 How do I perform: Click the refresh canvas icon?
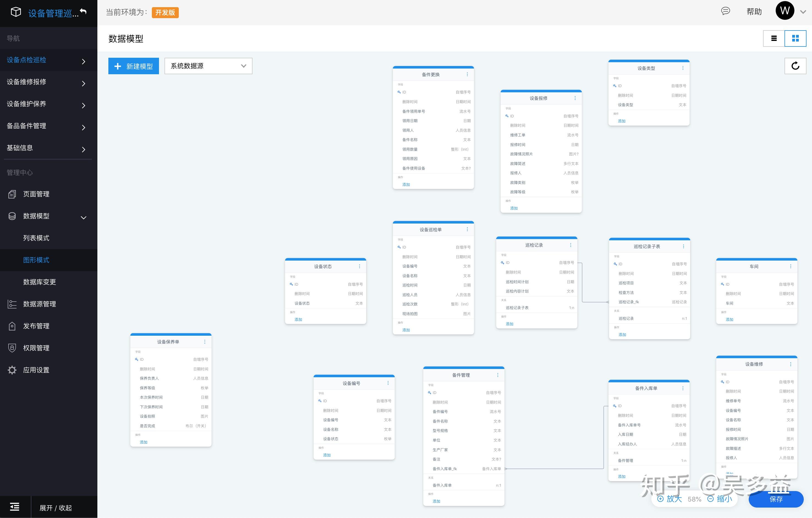point(795,66)
